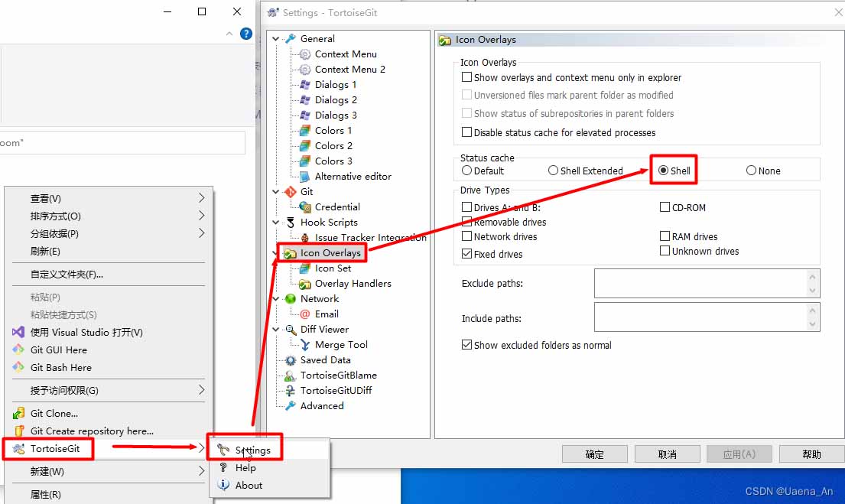Click the Explorer search box
The height and width of the screenshot is (504, 845).
122,143
